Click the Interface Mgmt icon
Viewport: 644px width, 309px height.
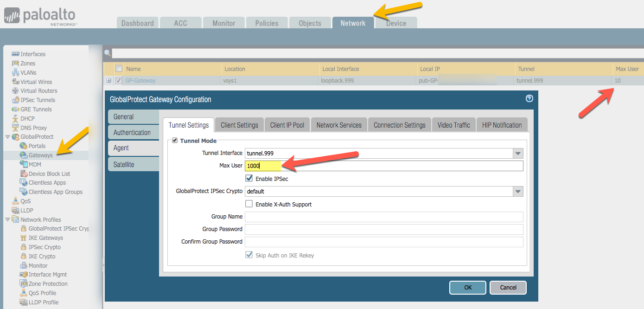[x=24, y=275]
